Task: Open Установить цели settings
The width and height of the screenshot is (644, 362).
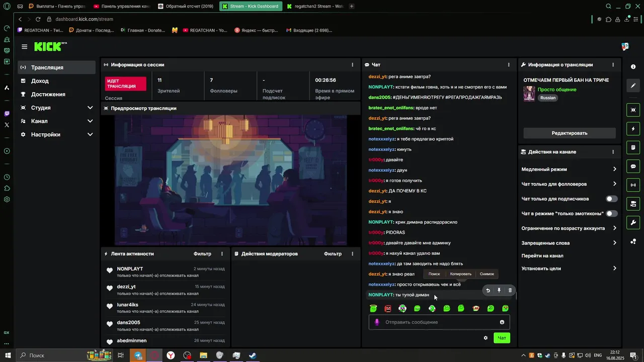Action: pos(569,268)
